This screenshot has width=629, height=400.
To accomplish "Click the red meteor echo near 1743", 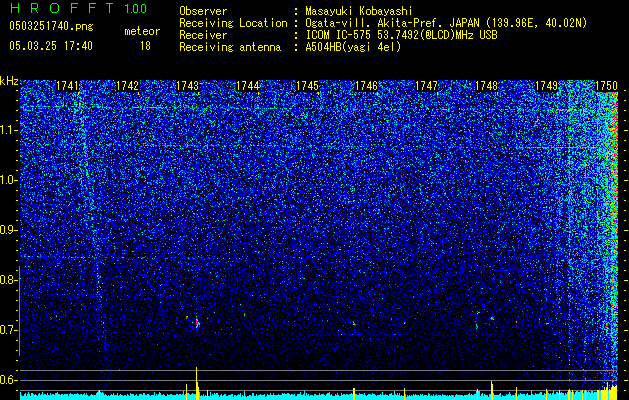I will 197,323.
